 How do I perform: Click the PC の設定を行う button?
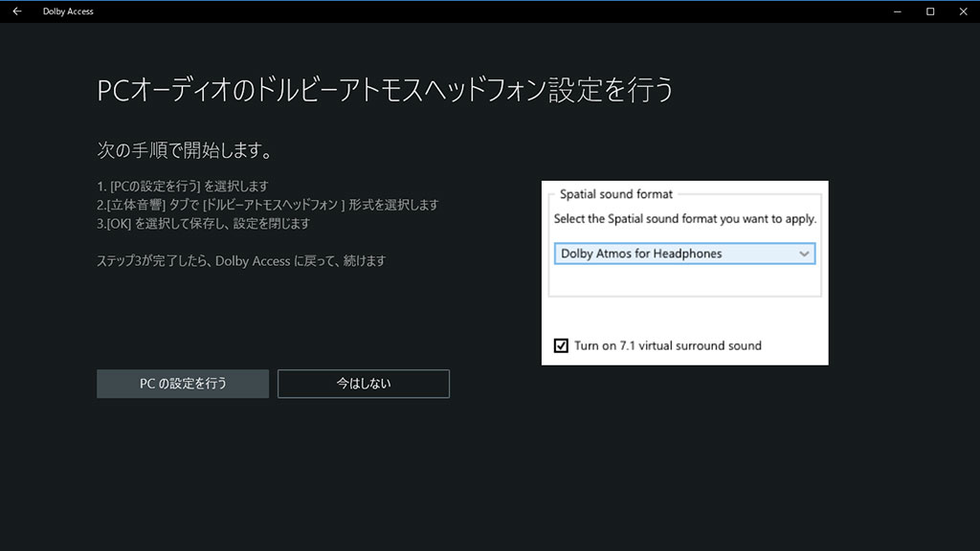pyautogui.click(x=183, y=384)
